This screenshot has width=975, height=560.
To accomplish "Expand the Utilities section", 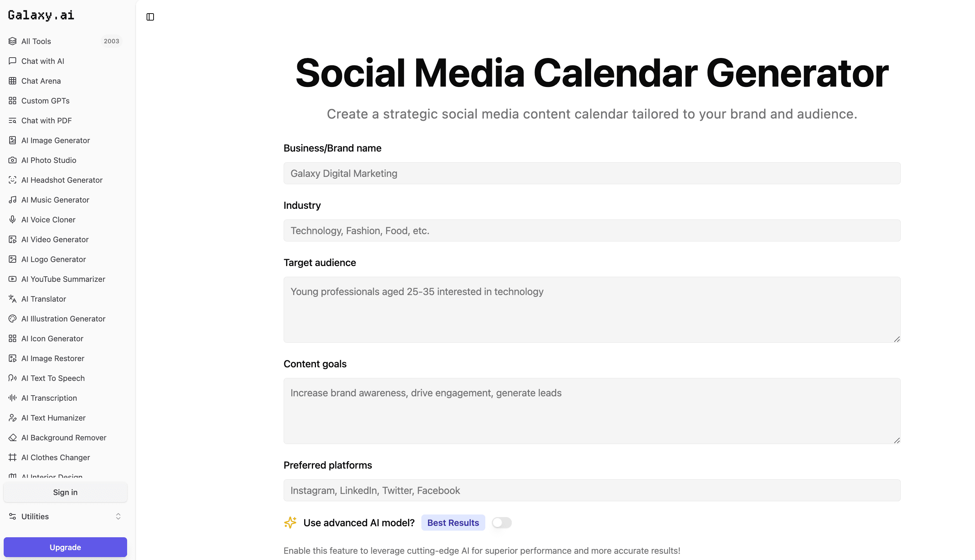I will point(65,516).
